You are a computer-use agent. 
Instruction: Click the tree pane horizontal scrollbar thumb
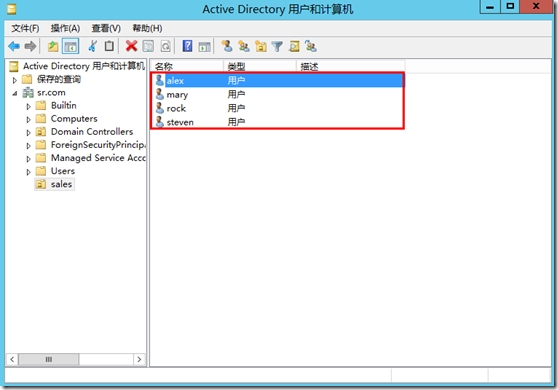click(48, 359)
